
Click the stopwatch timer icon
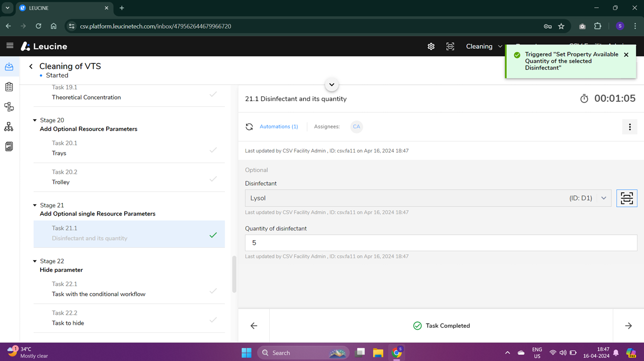(584, 99)
